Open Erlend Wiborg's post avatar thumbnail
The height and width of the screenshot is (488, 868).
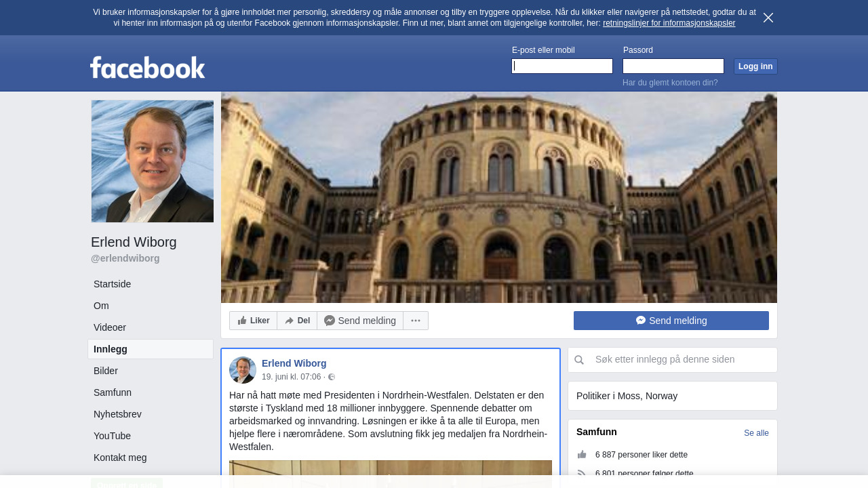pos(243,370)
